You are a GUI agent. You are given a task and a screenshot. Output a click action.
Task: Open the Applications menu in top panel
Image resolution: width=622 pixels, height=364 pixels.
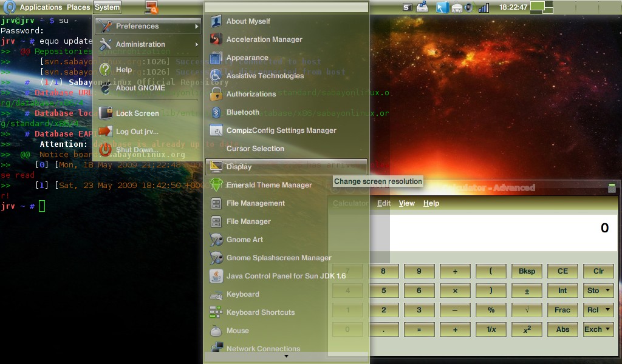click(41, 7)
